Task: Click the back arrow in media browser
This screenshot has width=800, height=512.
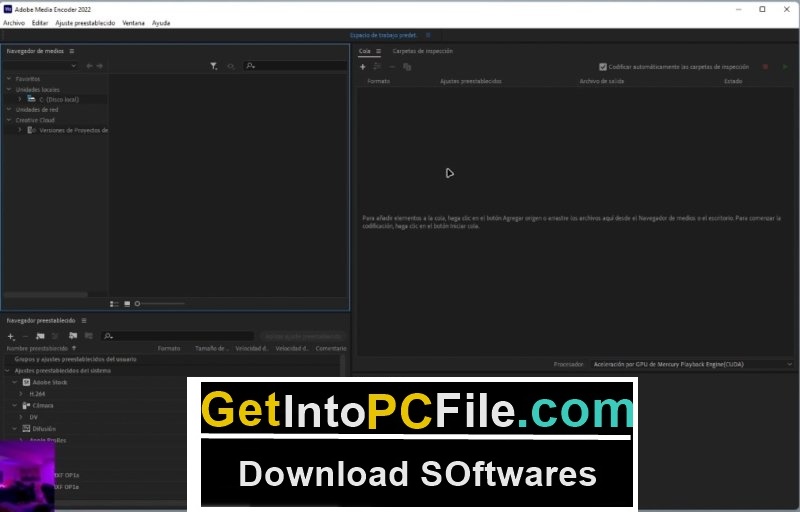Action: (x=90, y=66)
